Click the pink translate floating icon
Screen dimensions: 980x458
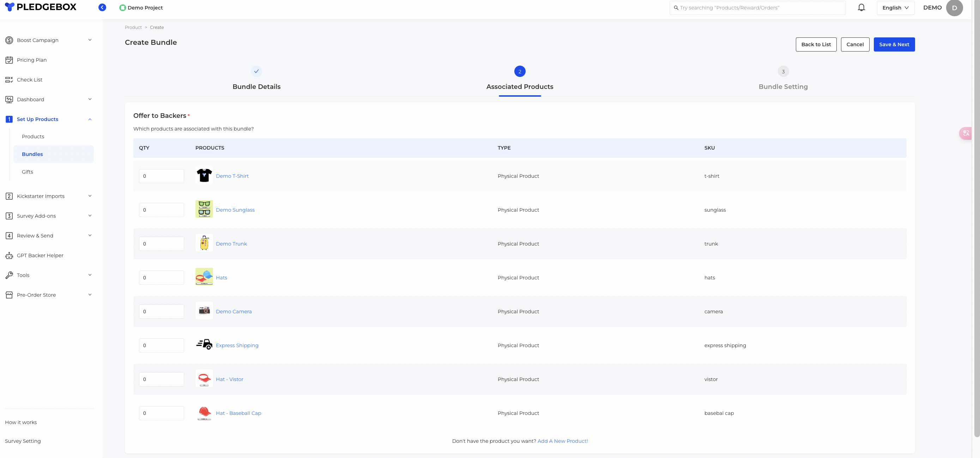966,133
